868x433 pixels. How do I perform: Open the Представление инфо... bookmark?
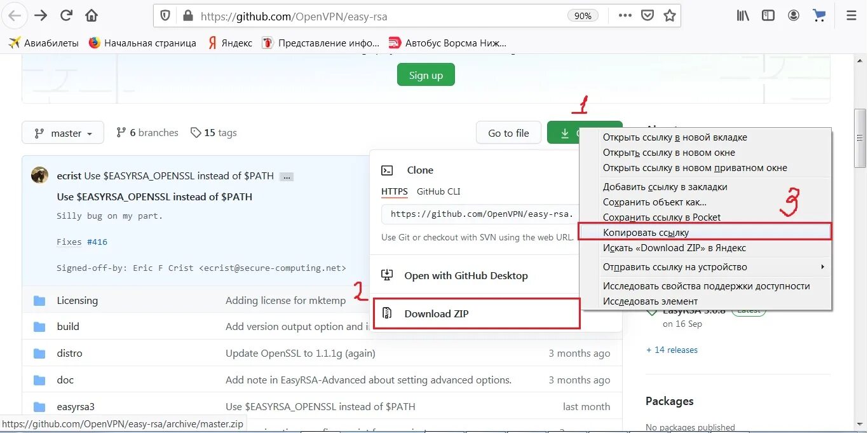(320, 43)
